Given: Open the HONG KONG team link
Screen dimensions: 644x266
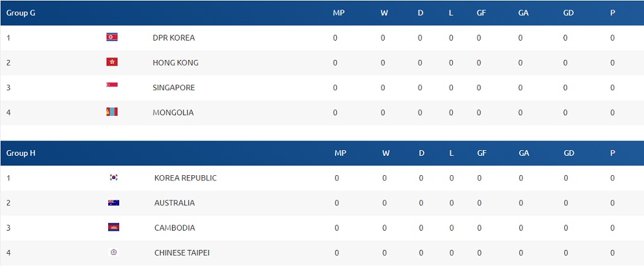Looking at the screenshot, I should coord(175,62).
